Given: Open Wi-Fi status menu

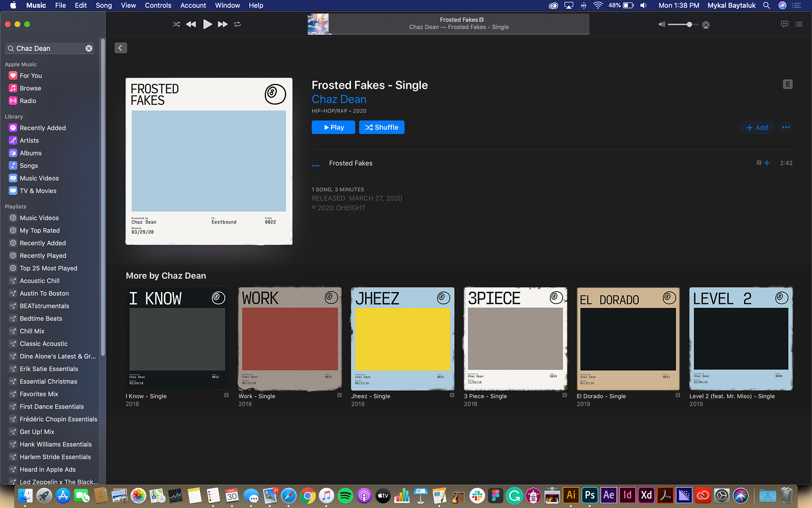Looking at the screenshot, I should tap(598, 6).
